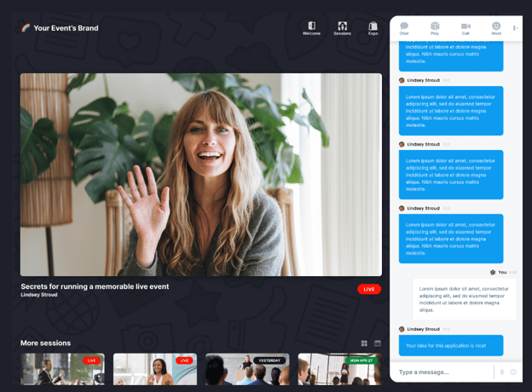Screen dimensions: 532x392
Task: Expand the more options menu beside Meet
Action: (515, 28)
